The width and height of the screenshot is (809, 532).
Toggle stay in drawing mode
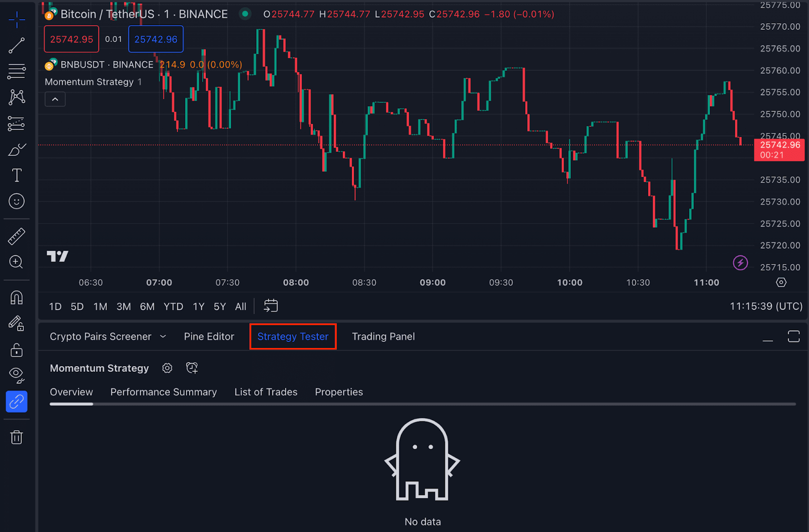pos(17,323)
